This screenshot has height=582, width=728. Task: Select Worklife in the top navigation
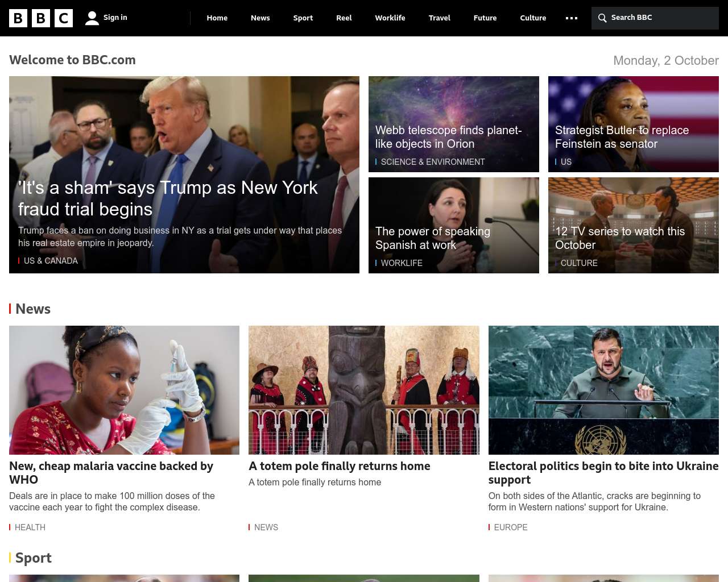[x=390, y=18]
